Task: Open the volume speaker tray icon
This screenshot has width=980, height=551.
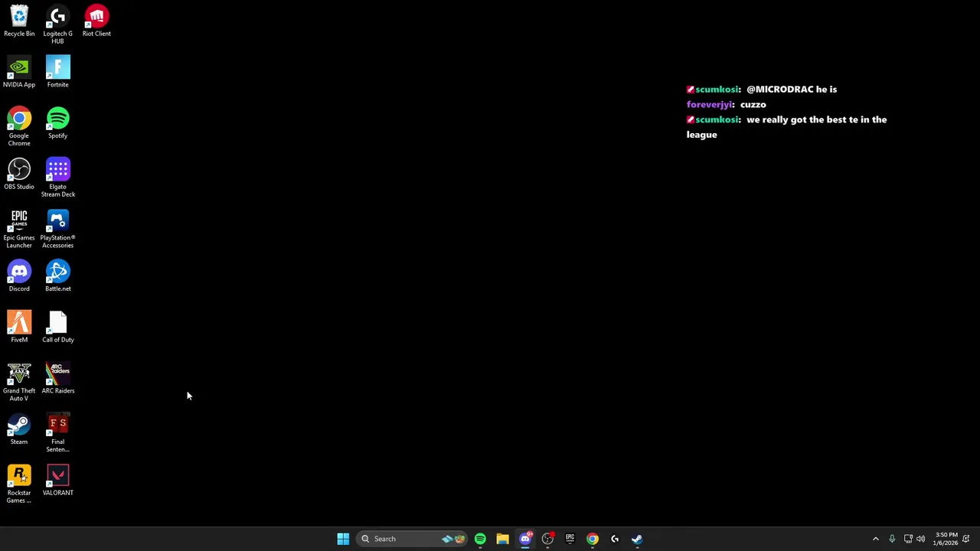Action: (x=920, y=539)
